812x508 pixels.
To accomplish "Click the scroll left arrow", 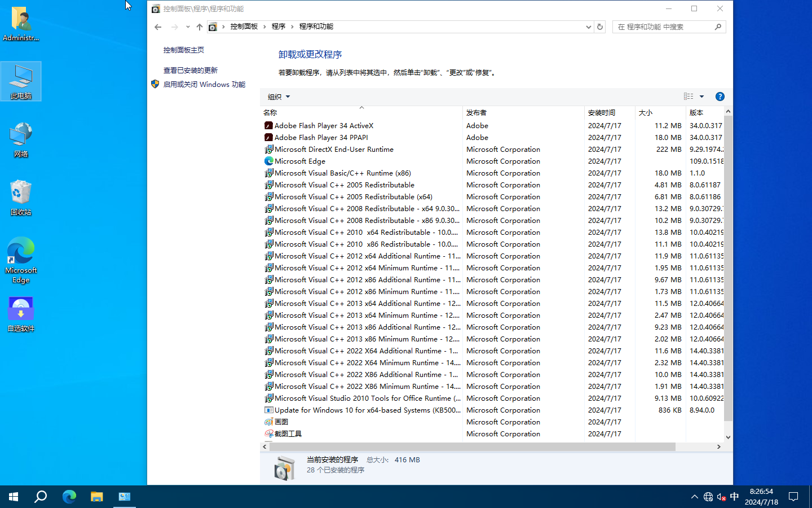I will (264, 446).
